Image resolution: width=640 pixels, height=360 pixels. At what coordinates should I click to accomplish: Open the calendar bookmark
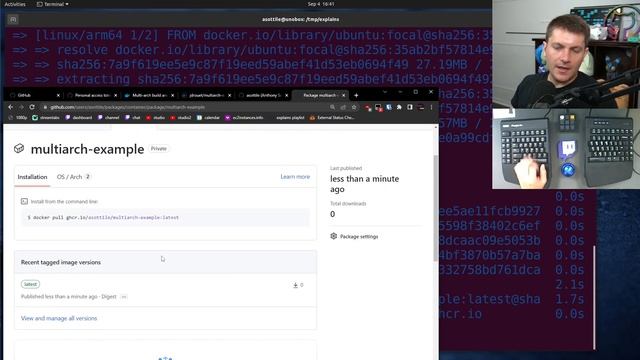point(208,118)
